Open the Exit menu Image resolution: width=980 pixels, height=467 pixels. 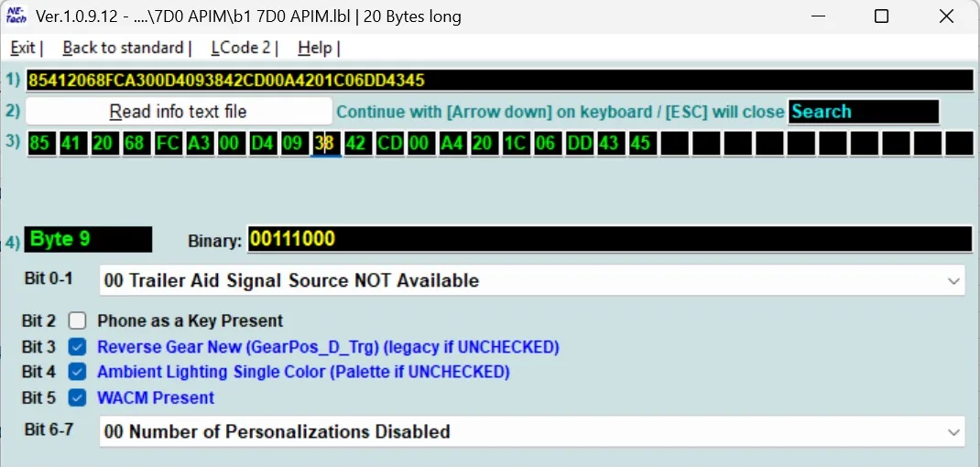(x=23, y=49)
